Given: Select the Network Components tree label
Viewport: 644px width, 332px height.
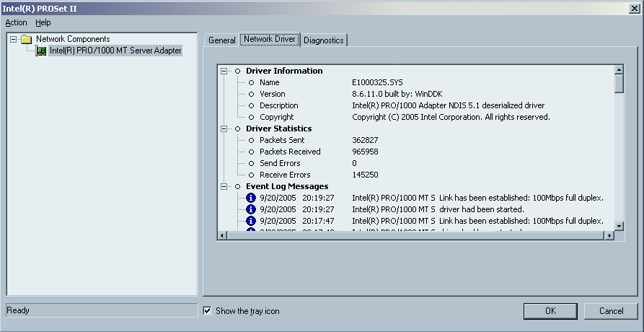Looking at the screenshot, I should pos(73,39).
